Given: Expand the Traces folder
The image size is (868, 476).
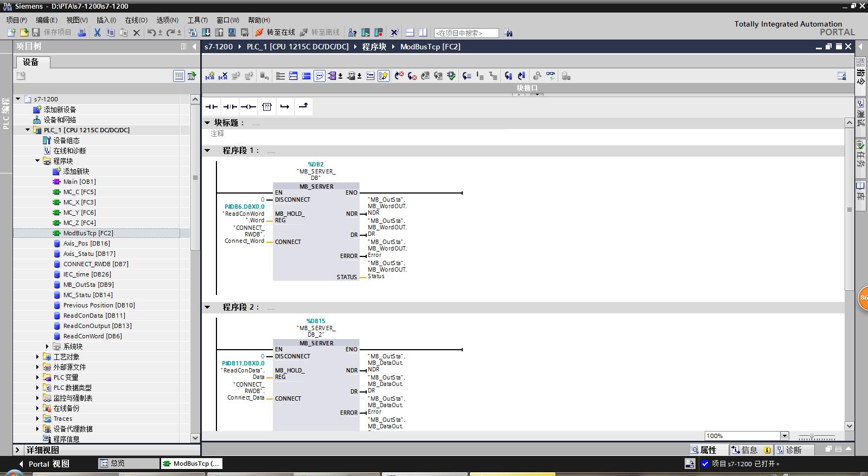Looking at the screenshot, I should [37, 419].
